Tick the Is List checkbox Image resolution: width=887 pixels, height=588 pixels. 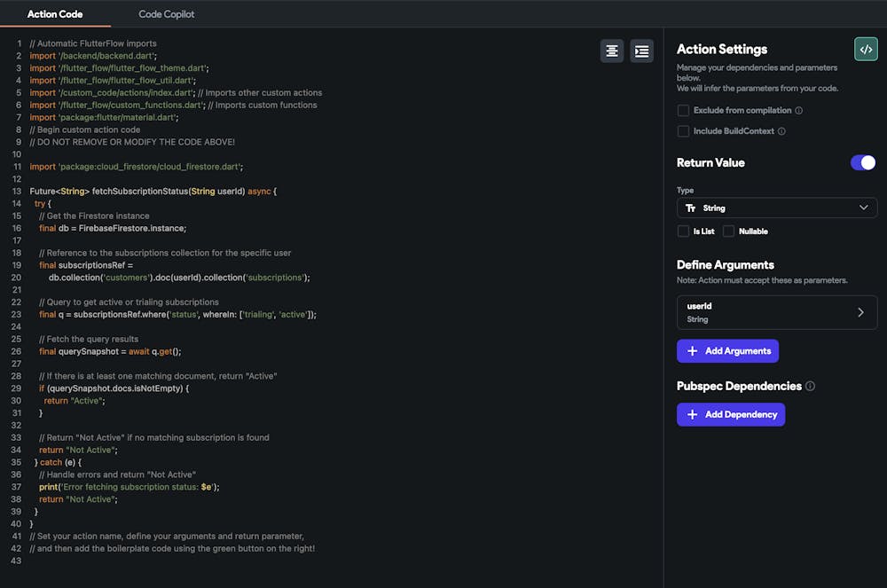point(683,231)
